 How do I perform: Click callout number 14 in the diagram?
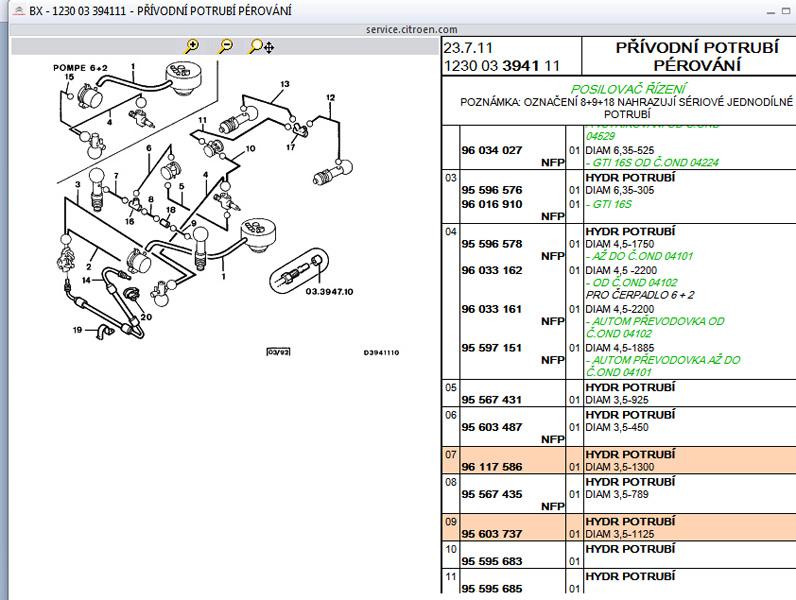point(86,280)
